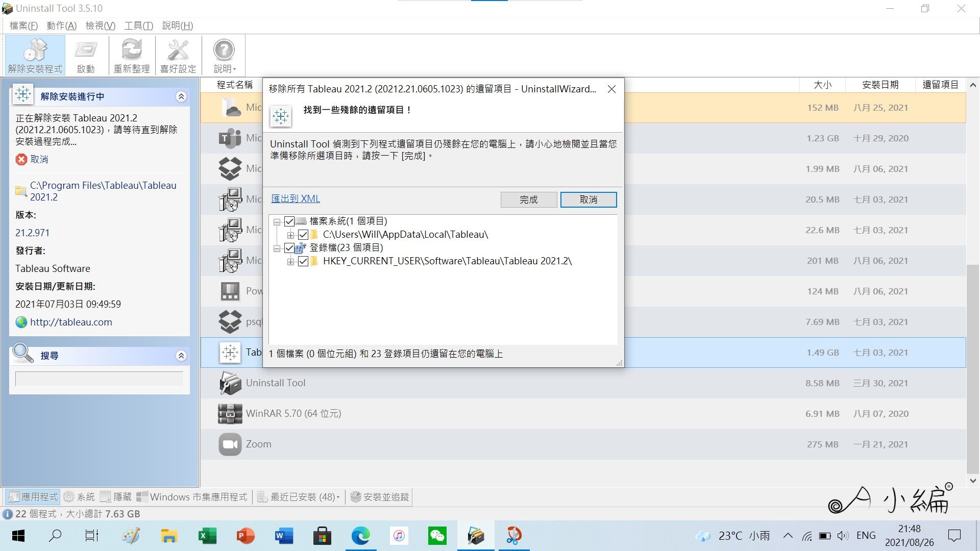The height and width of the screenshot is (551, 980).
Task: Select the OneDrive cloud icon in list
Action: tap(230, 108)
